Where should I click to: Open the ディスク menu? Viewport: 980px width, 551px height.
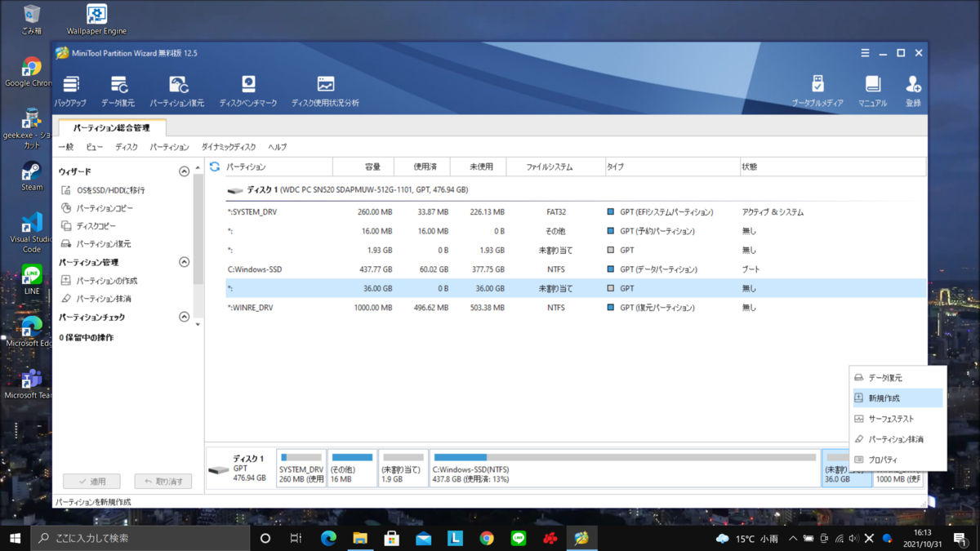[127, 147]
